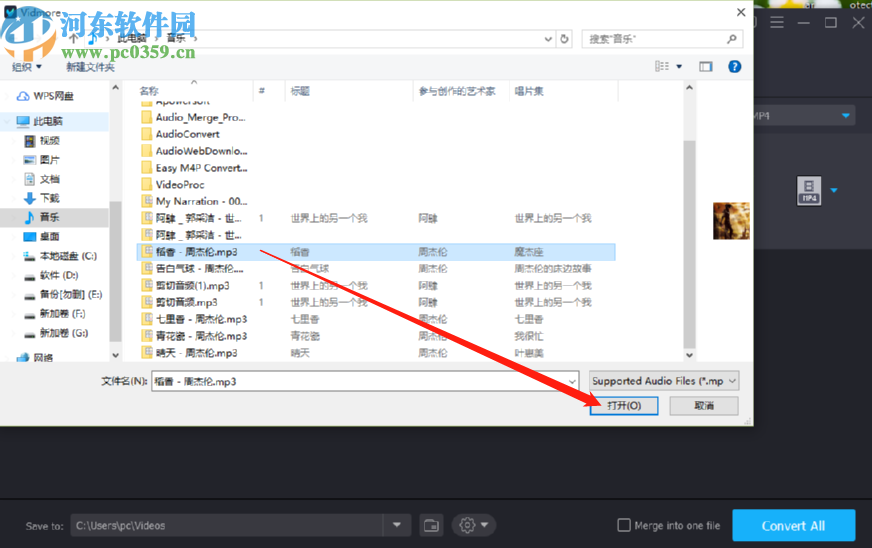Open Supported Audio Files type dropdown

664,381
